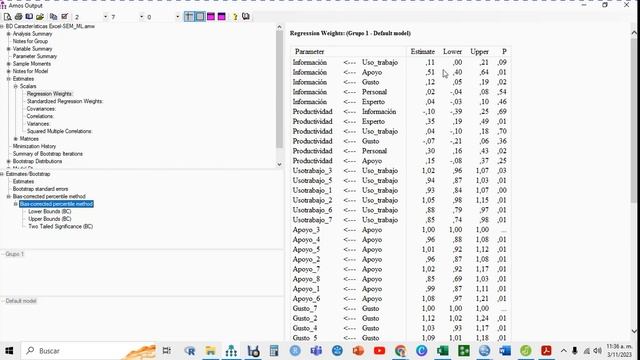Click the book icon right of Help

pyautogui.click(x=246, y=17)
